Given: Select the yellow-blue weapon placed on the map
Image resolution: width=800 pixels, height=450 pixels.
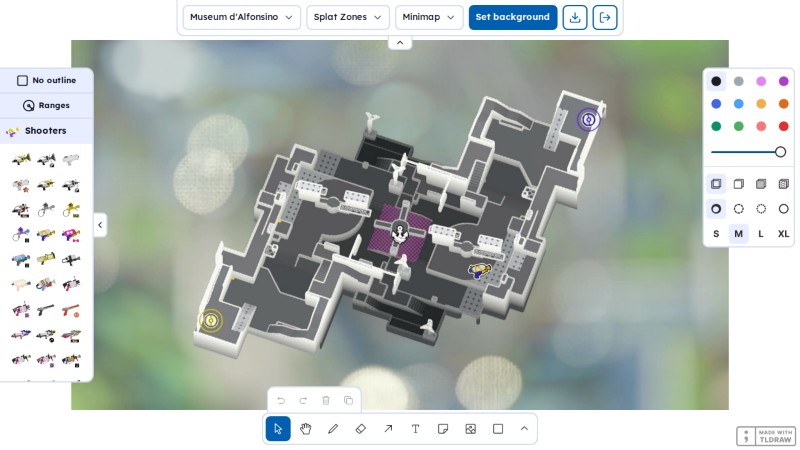Looking at the screenshot, I should (x=480, y=270).
